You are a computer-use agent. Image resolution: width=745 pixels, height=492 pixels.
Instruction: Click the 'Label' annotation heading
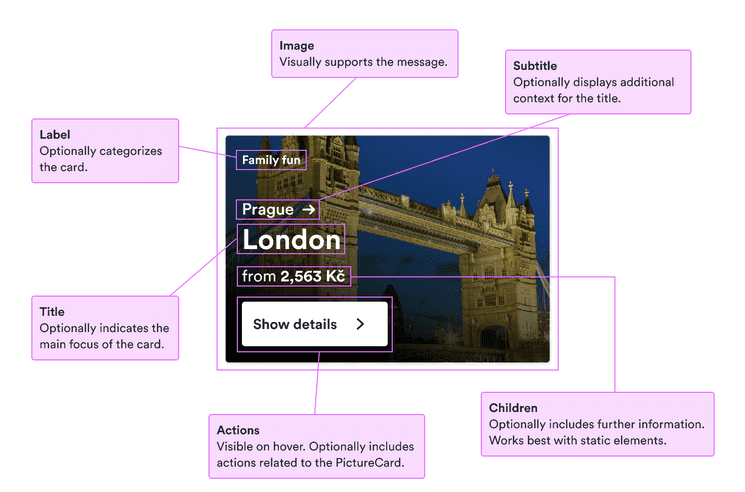click(x=55, y=134)
